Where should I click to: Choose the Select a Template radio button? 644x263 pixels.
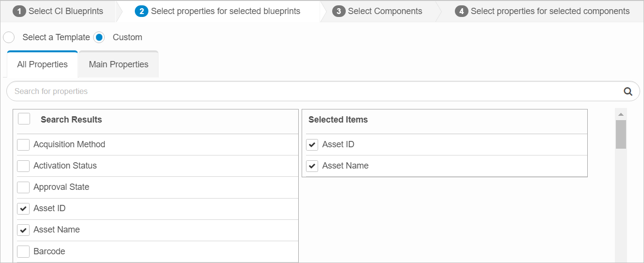[x=9, y=37]
